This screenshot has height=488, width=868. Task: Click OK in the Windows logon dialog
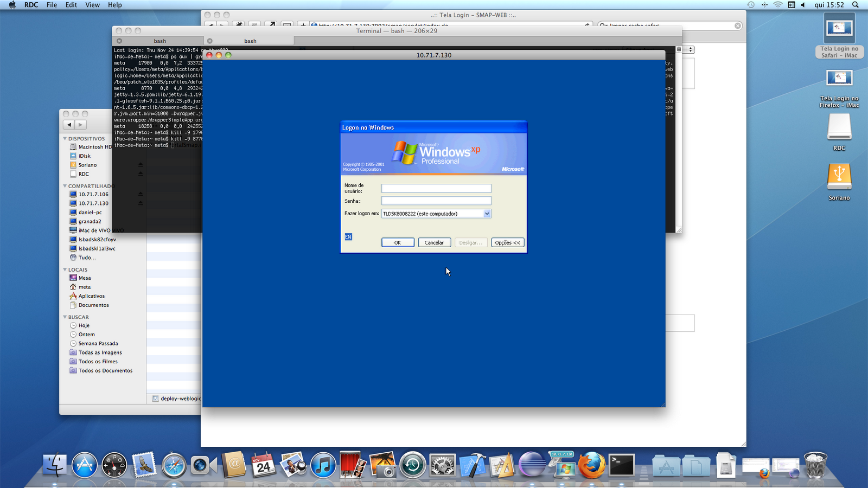(398, 242)
